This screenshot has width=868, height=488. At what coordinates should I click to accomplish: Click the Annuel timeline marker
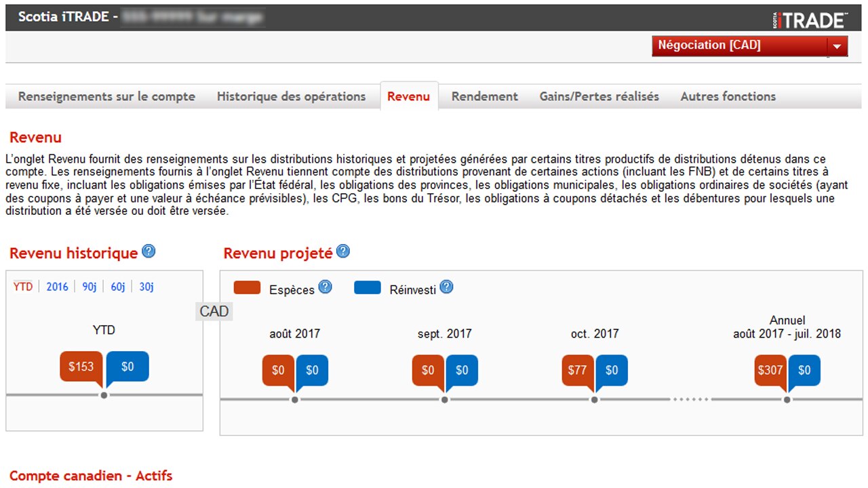coord(787,400)
